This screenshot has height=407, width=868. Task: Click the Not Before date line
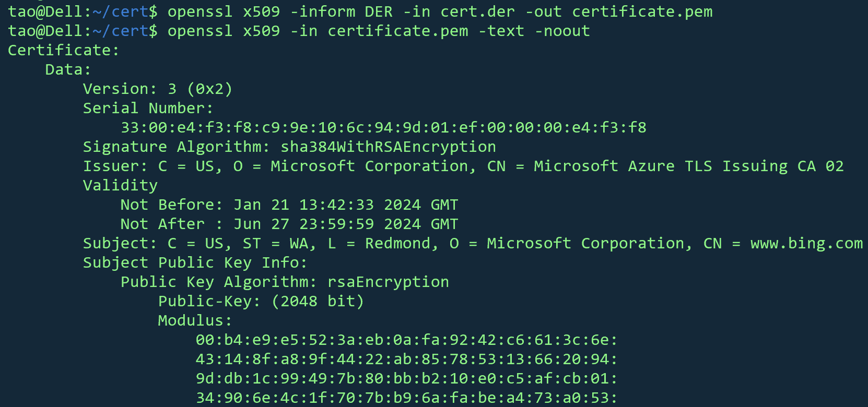point(289,205)
